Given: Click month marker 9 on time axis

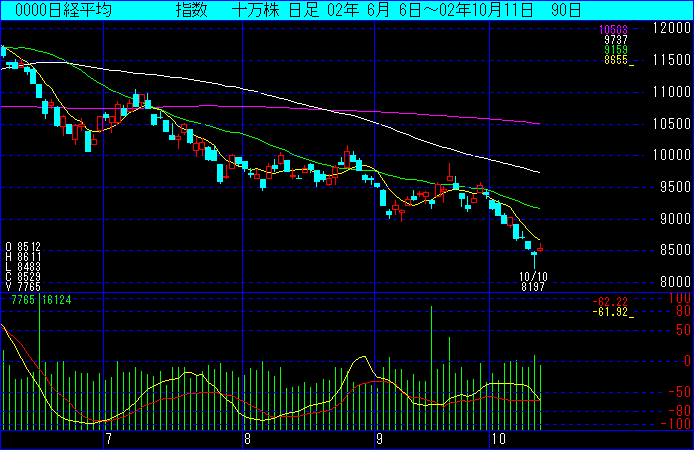Looking at the screenshot, I should [380, 439].
